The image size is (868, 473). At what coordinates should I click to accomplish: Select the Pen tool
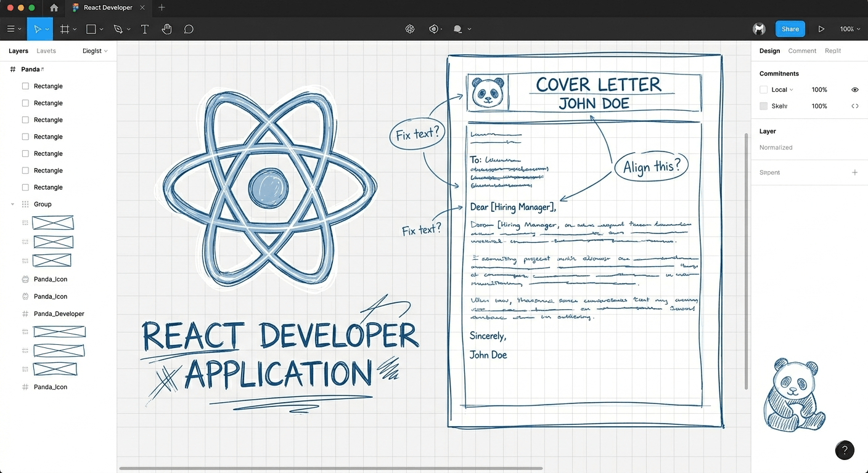pyautogui.click(x=118, y=28)
